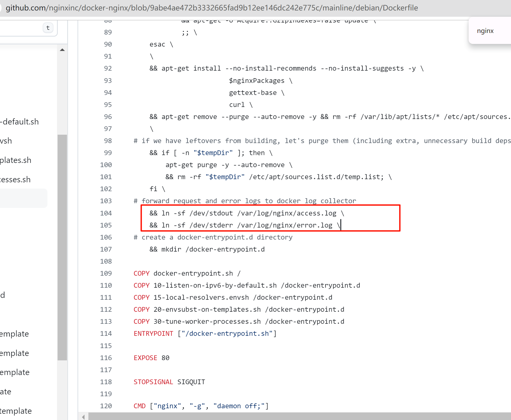Click the sidebar vertical scrollbar thumb
Viewport: 511px width, 420px height.
[62, 247]
